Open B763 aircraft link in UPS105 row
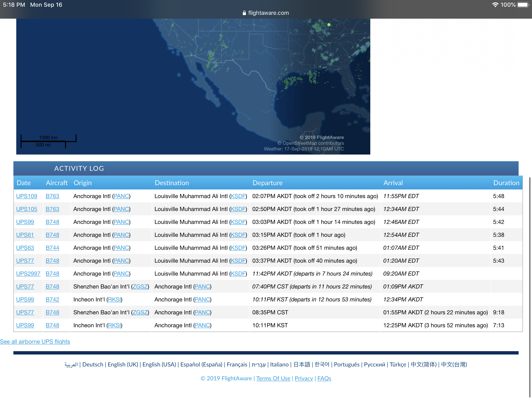Viewport: 532px width, 399px height. coord(52,209)
